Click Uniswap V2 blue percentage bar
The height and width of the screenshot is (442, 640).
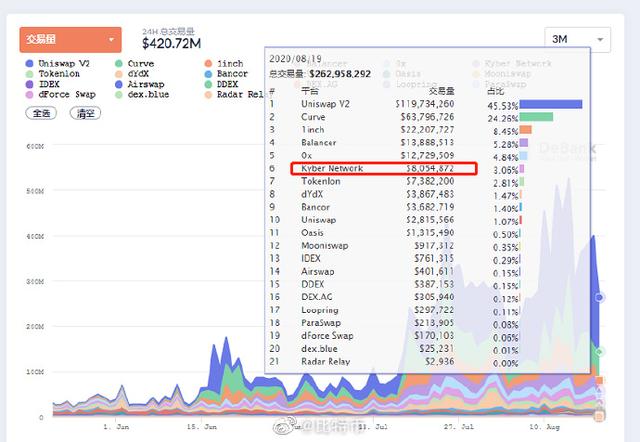pyautogui.click(x=551, y=104)
